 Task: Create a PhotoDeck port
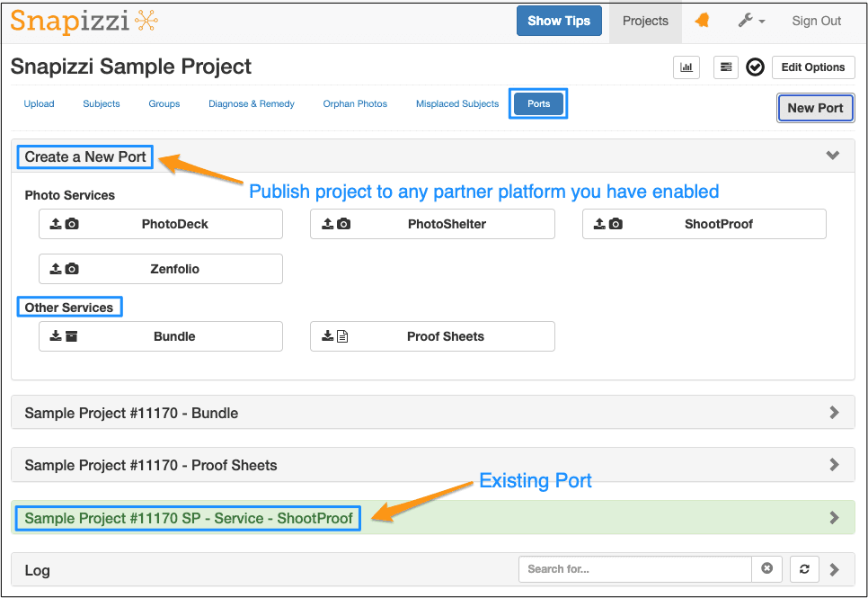coord(161,224)
